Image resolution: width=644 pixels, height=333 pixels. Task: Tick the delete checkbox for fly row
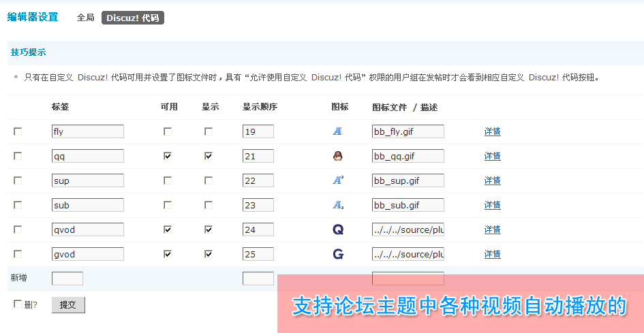(18, 132)
